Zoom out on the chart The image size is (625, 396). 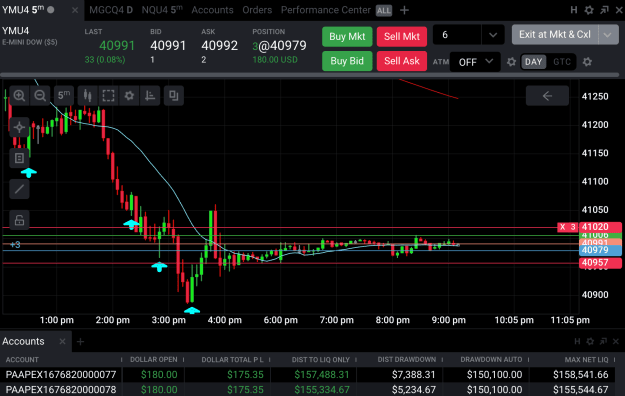40,96
